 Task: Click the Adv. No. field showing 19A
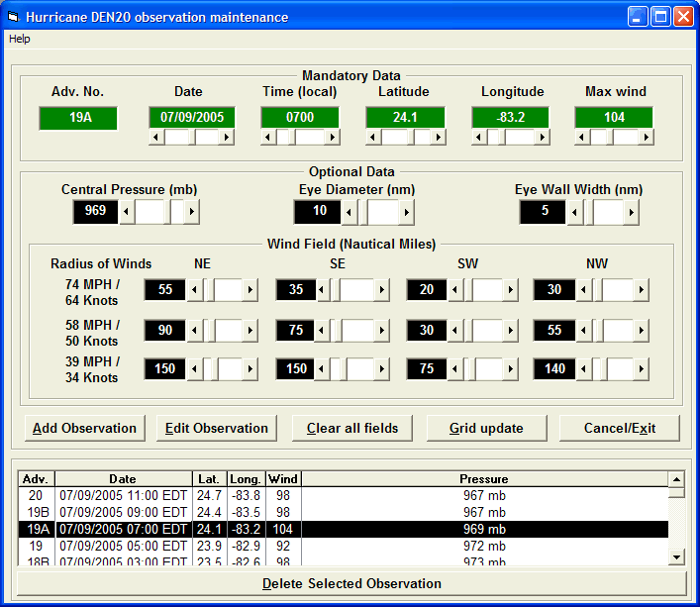point(78,117)
